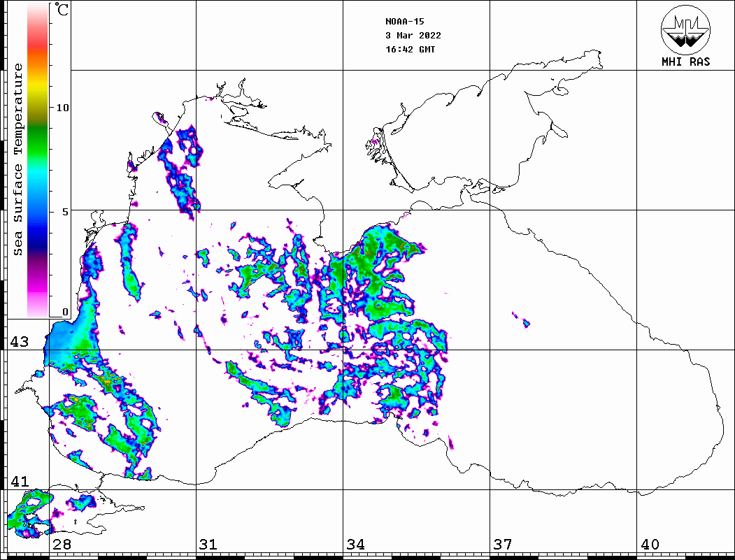
Task: Click longitude label 40
Action: (650, 544)
